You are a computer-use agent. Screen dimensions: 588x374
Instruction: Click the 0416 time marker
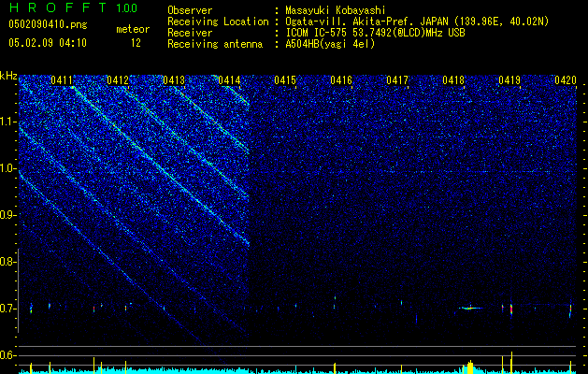click(x=341, y=80)
